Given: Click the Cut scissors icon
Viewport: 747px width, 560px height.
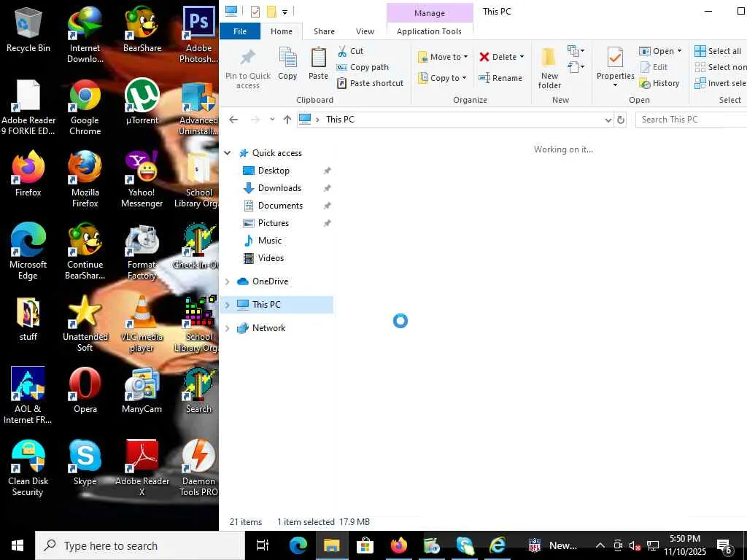Looking at the screenshot, I should click(342, 51).
